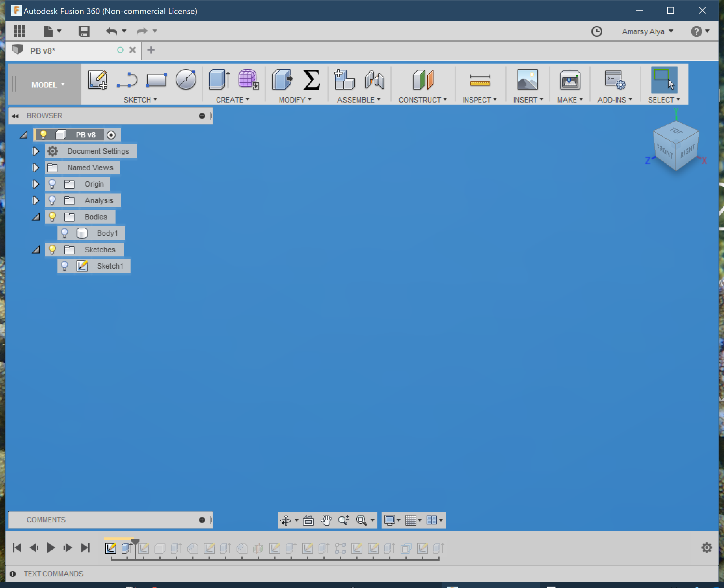Screen dimensions: 724x588
Task: Click the display settings toolbar icon
Action: point(390,520)
